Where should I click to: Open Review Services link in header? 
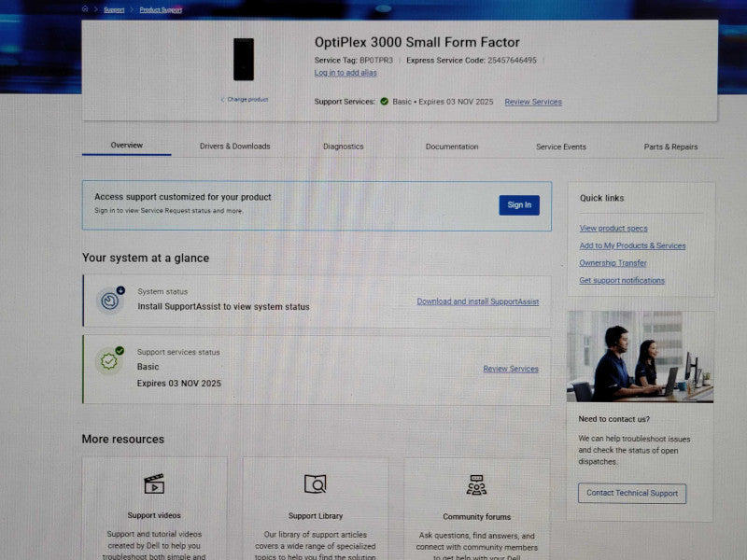[533, 102]
